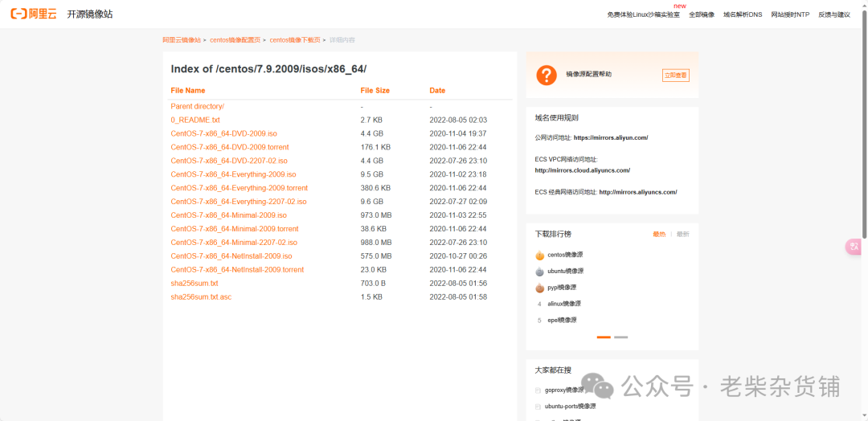Select the orange first-page carousel indicator

(x=604, y=337)
